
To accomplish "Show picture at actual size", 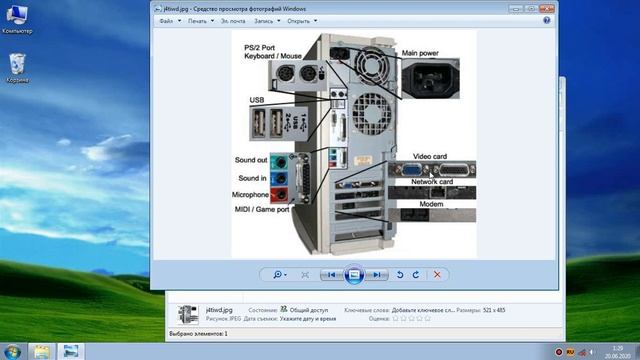I will tap(305, 275).
